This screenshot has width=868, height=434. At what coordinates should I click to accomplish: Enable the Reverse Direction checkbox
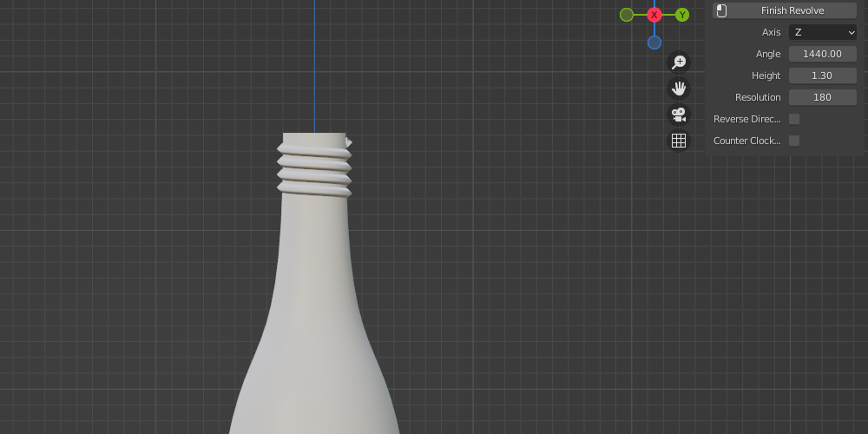pyautogui.click(x=794, y=119)
